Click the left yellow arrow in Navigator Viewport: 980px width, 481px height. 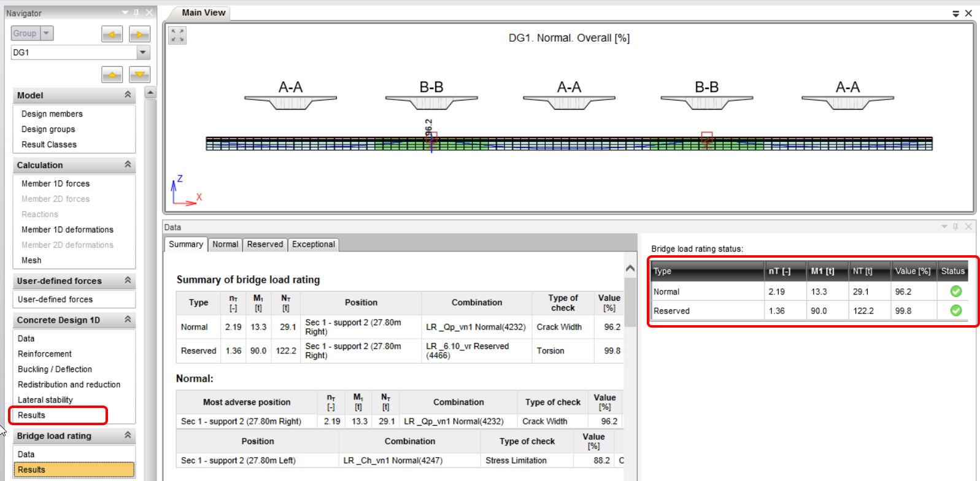[x=112, y=34]
